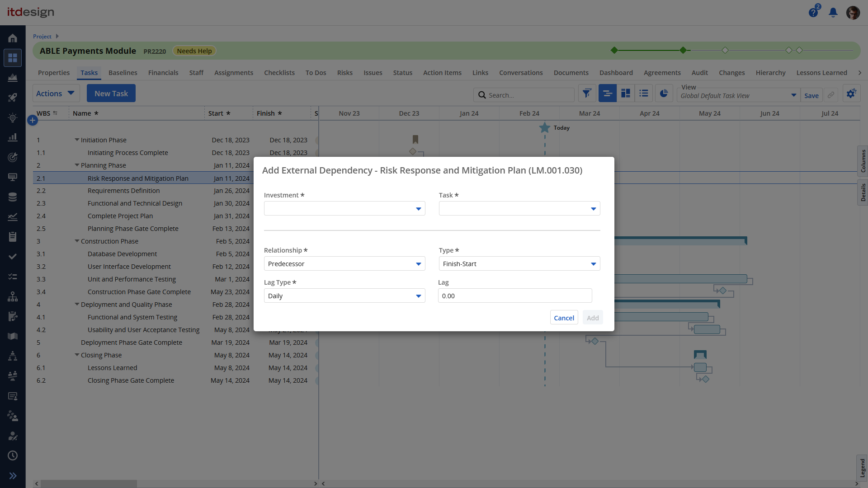The height and width of the screenshot is (488, 868).
Task: Switch to the Hierarchy tab
Action: click(x=771, y=73)
